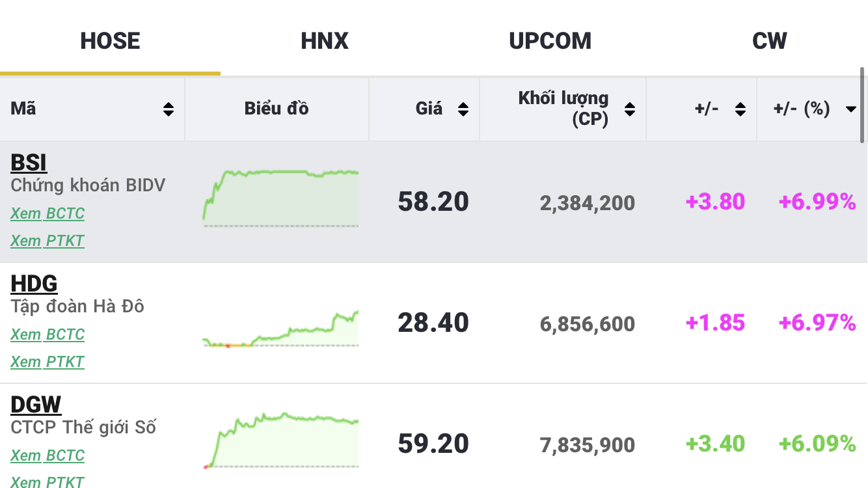Switch to the UPCOM tab
This screenshot has height=488, width=868.
click(x=550, y=41)
